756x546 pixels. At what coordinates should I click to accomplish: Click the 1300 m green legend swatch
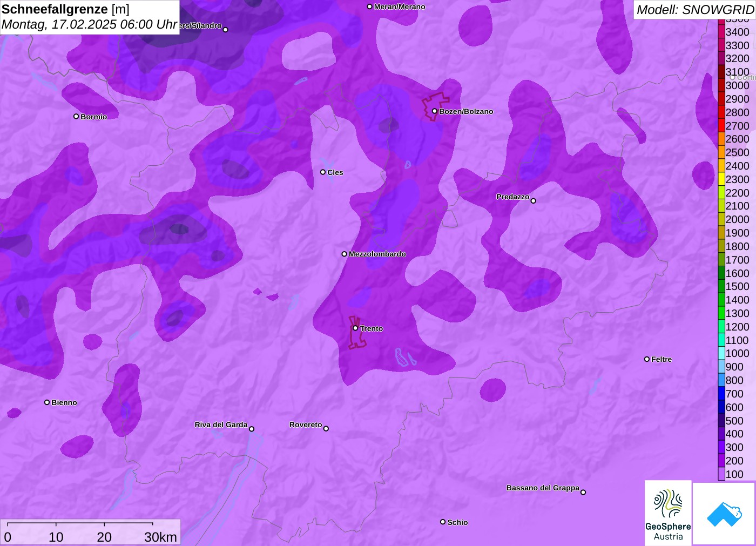721,313
